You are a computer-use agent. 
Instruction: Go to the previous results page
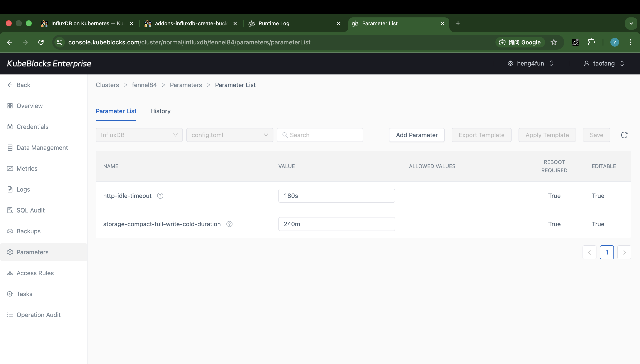click(x=589, y=252)
